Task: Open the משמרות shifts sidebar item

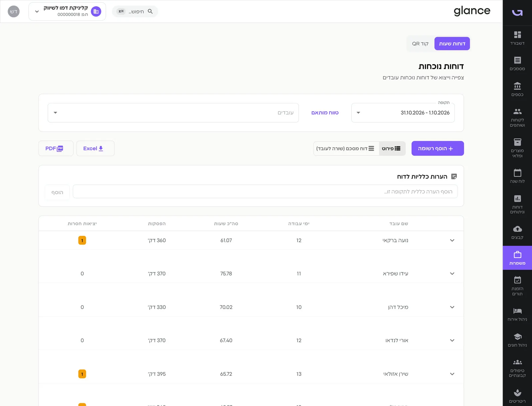Action: (x=517, y=258)
